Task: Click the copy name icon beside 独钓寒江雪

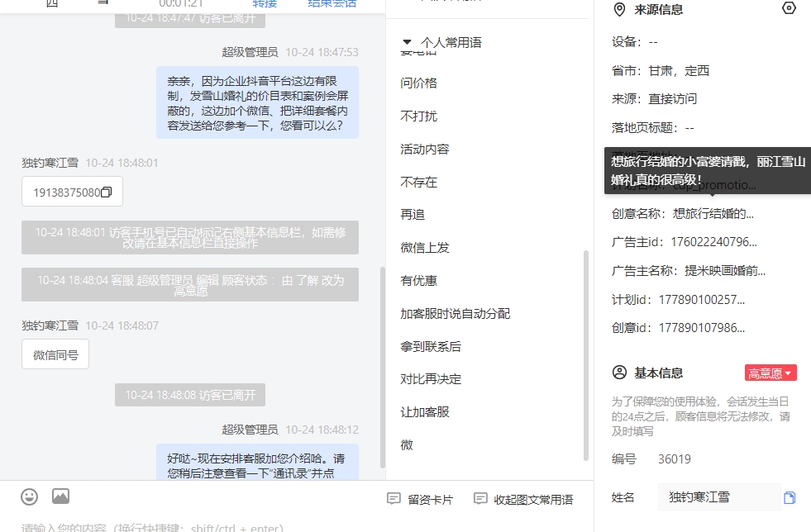Action: [790, 498]
